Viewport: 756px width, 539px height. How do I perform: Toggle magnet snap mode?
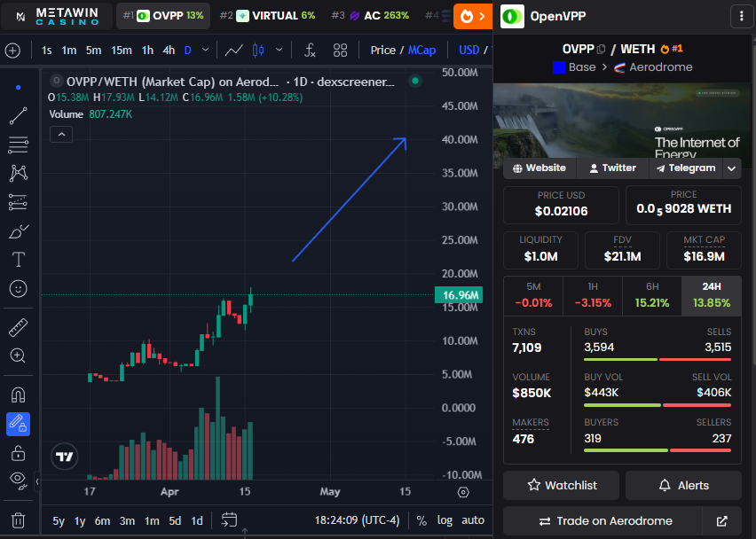point(19,395)
